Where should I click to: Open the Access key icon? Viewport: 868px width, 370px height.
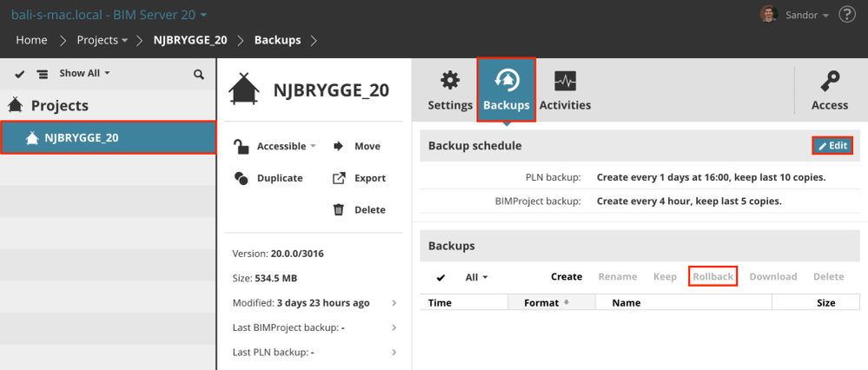tap(829, 90)
